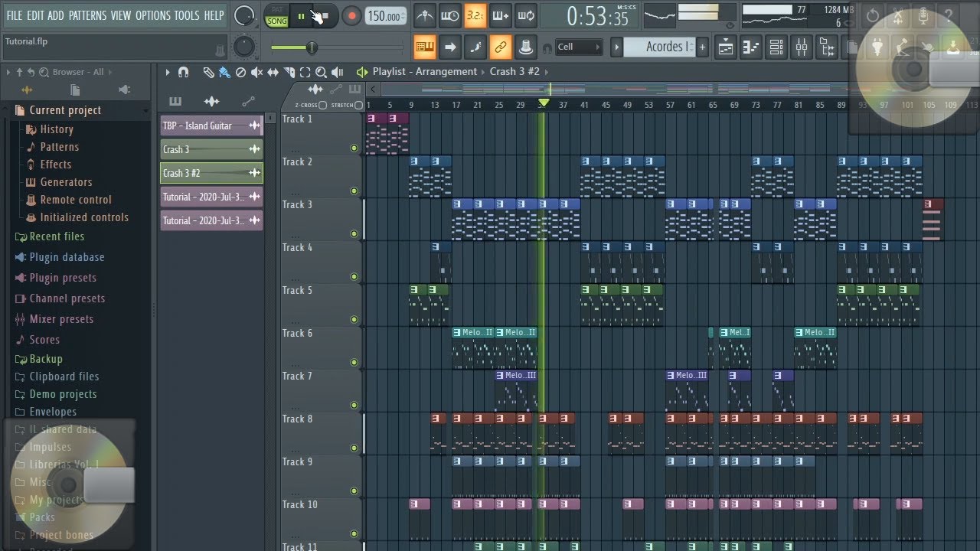The height and width of the screenshot is (551, 980).
Task: Mute Track 8 with its green dot
Action: tap(354, 448)
